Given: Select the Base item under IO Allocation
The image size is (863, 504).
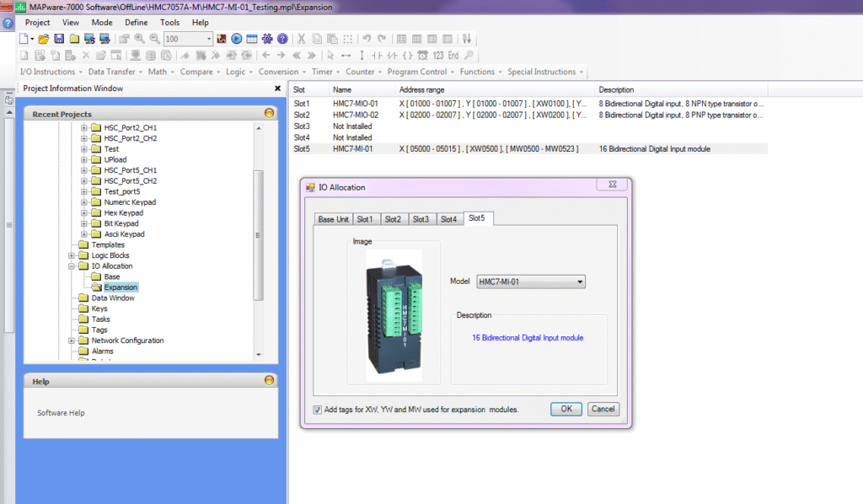Looking at the screenshot, I should (x=112, y=276).
